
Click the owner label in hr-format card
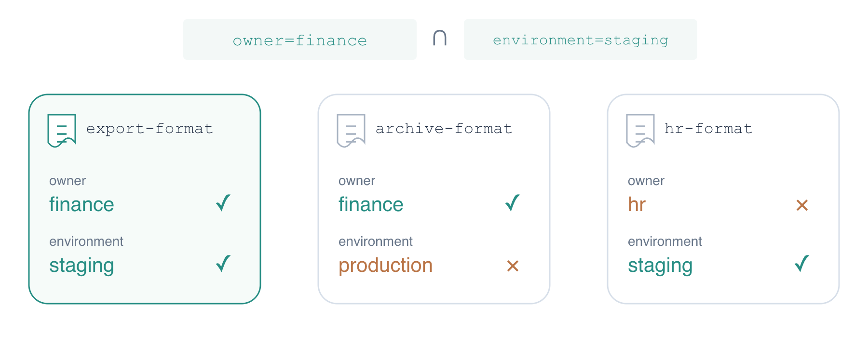[646, 181]
